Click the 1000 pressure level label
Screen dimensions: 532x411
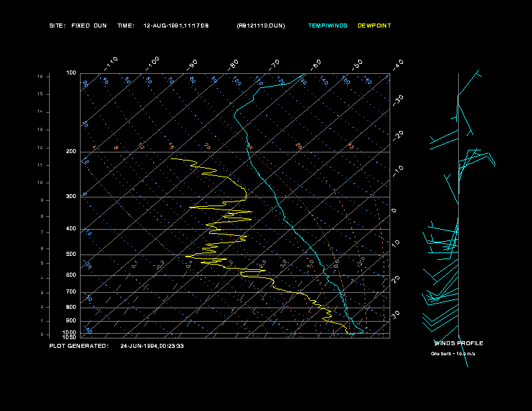tap(70, 332)
